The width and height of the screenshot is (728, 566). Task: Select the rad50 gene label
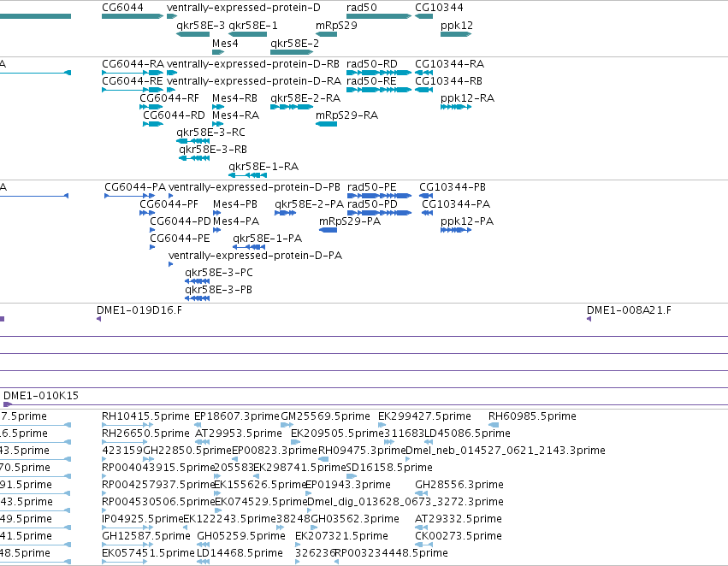[362, 8]
